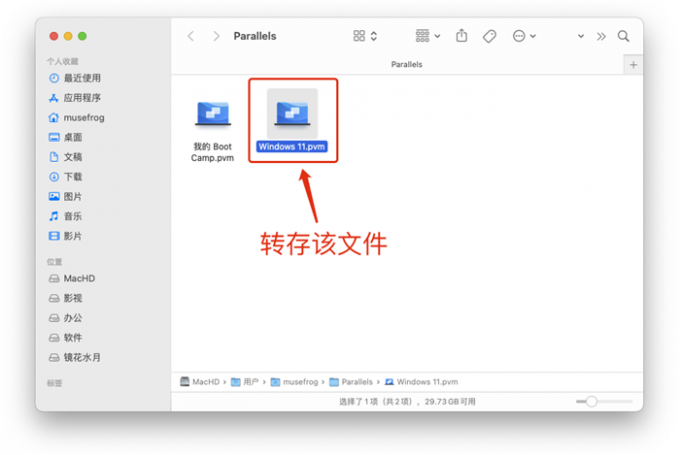Viewport: 680px width, 455px height.
Task: Select 我的 Boot Camp.pvm file icon
Action: [212, 114]
